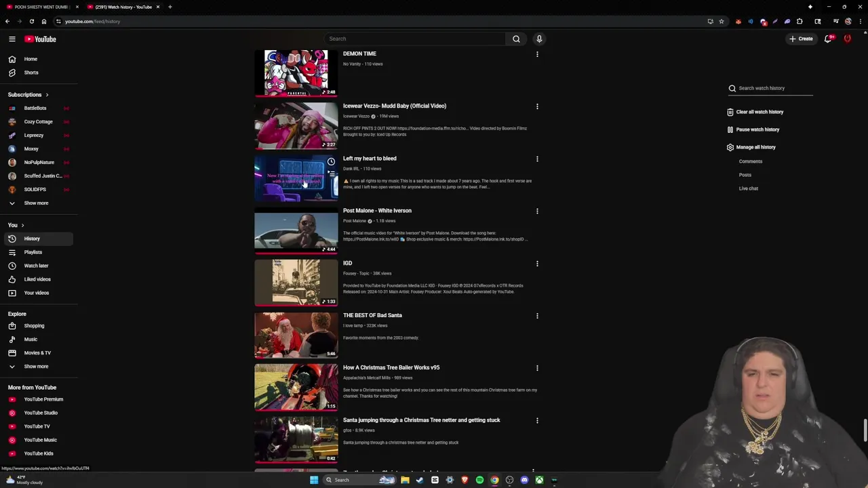This screenshot has height=488, width=868.
Task: Open the account avatar menu
Action: (848, 39)
